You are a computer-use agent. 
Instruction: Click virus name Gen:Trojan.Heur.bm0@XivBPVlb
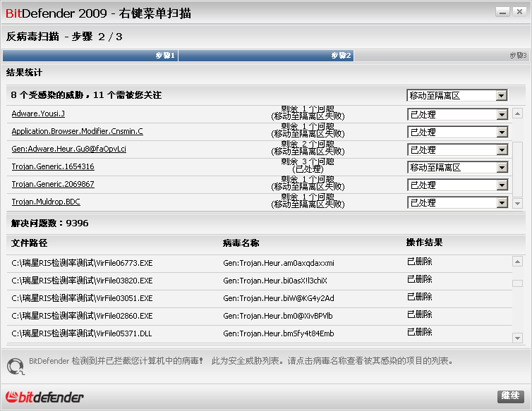pyautogui.click(x=278, y=316)
